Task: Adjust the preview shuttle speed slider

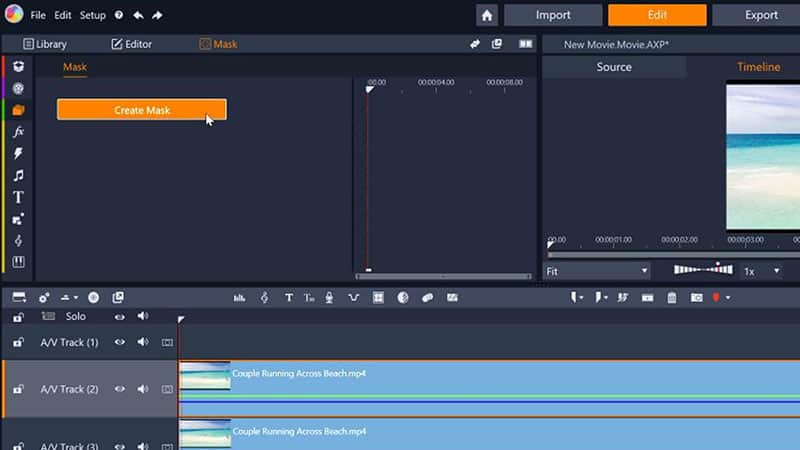Action: point(703,269)
